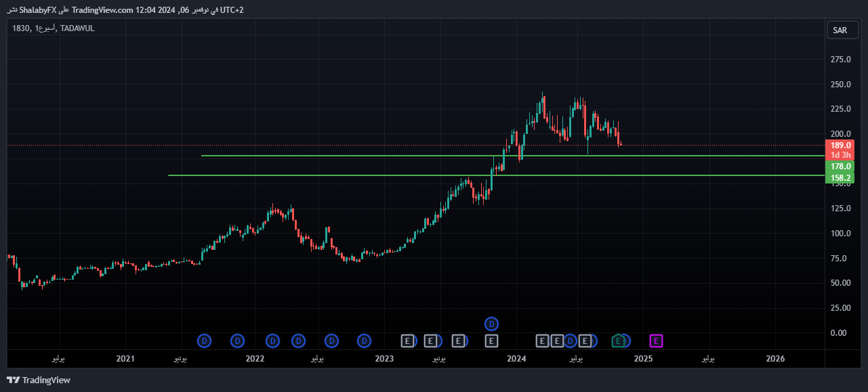
Task: Click the 1d 3h countdown label
Action: 840,155
